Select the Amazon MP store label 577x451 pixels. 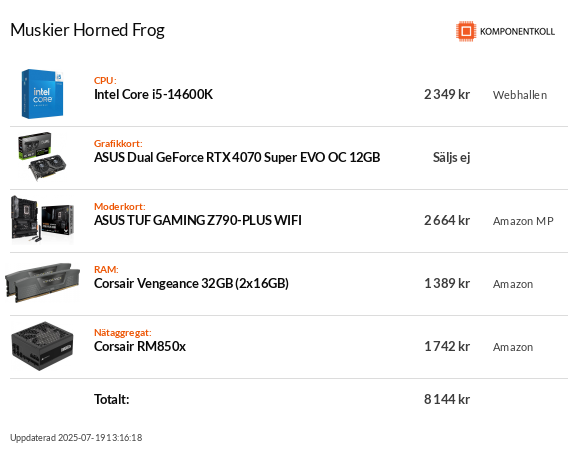point(523,221)
